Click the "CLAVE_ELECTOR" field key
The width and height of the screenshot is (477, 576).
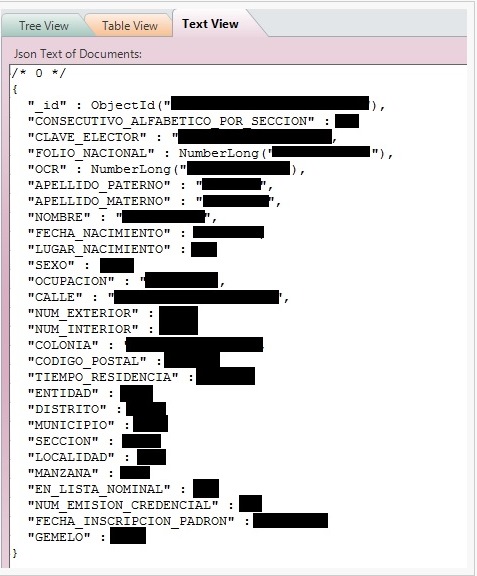pyautogui.click(x=87, y=137)
